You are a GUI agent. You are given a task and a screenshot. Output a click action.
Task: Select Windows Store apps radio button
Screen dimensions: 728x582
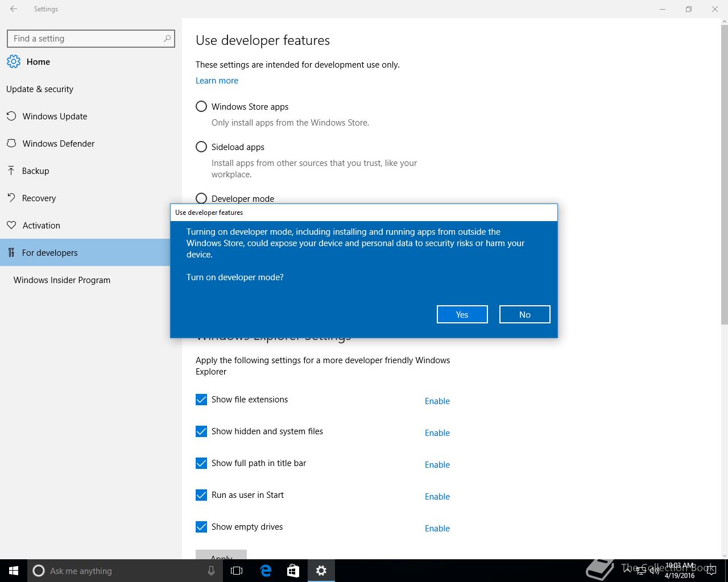click(x=201, y=106)
